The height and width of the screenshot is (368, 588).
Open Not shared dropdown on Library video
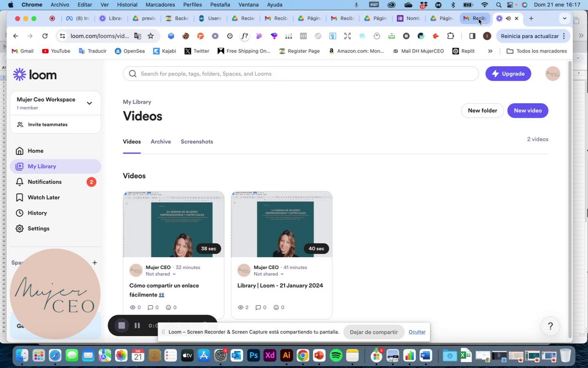click(269, 274)
